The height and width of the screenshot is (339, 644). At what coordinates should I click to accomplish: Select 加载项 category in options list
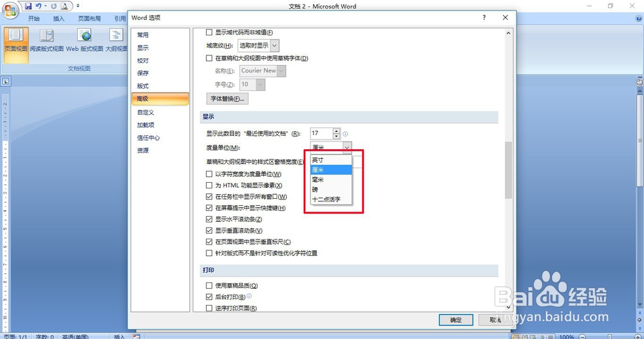pos(160,125)
